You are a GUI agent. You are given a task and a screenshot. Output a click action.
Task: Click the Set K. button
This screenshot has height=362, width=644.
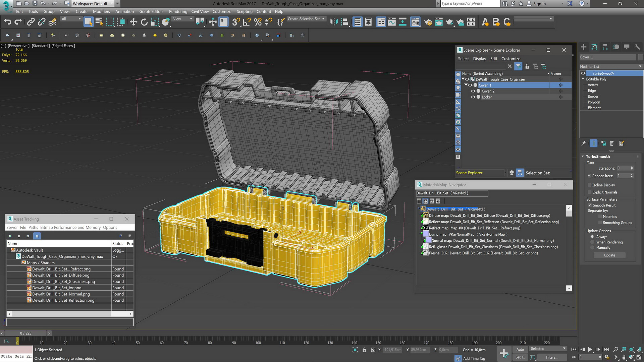[x=520, y=357]
